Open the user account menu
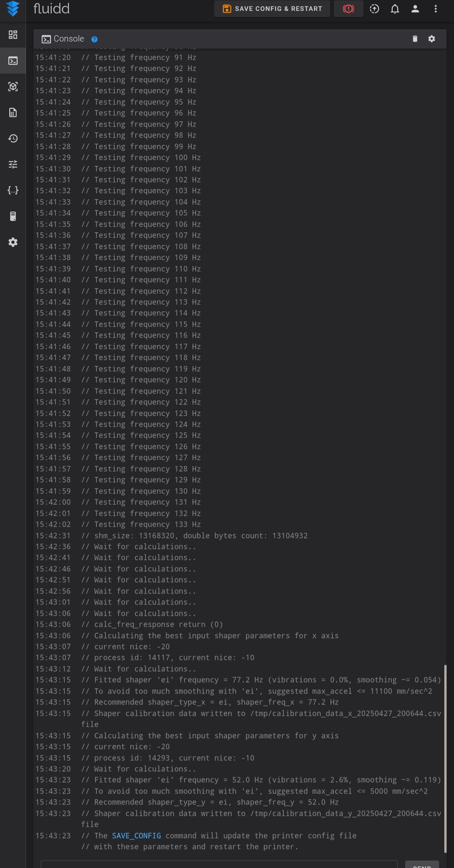 tap(415, 9)
